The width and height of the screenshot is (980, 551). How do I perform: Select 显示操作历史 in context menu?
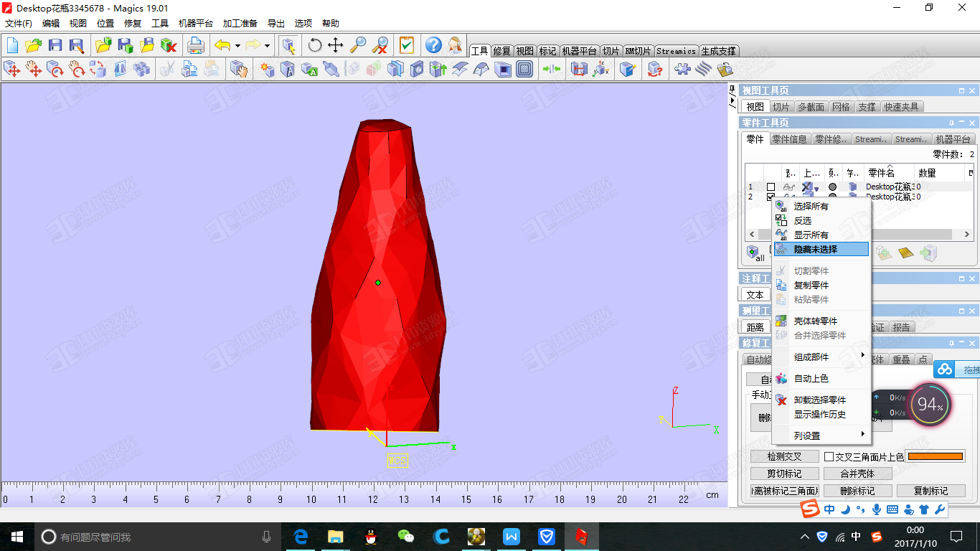[821, 414]
